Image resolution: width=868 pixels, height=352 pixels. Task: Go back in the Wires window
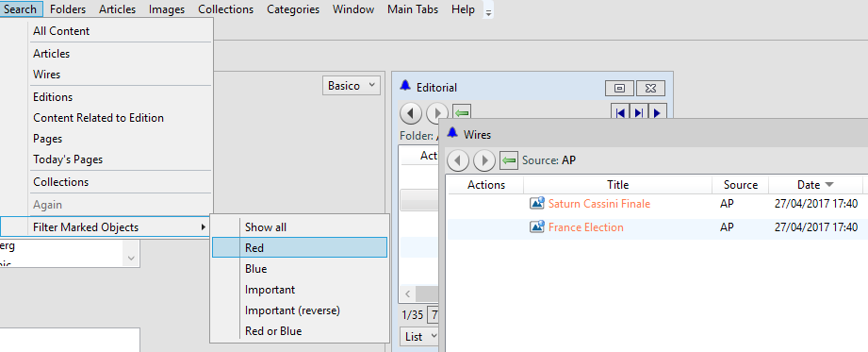(458, 160)
